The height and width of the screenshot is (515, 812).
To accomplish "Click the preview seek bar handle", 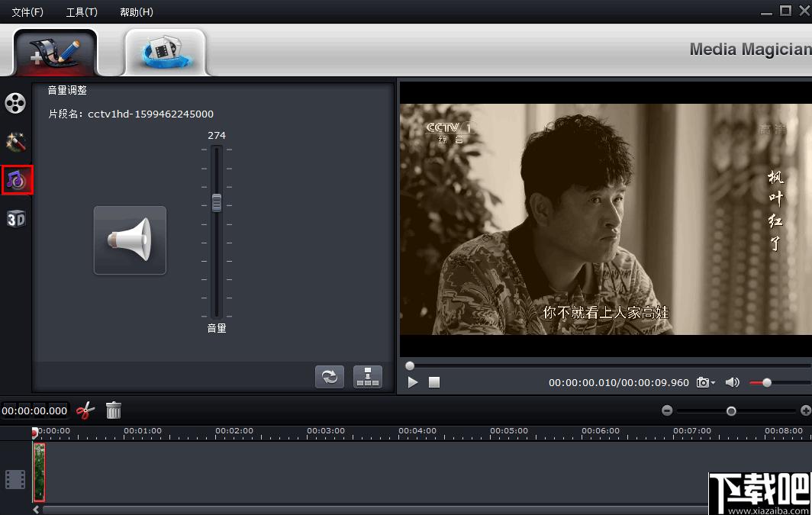I will click(x=410, y=366).
